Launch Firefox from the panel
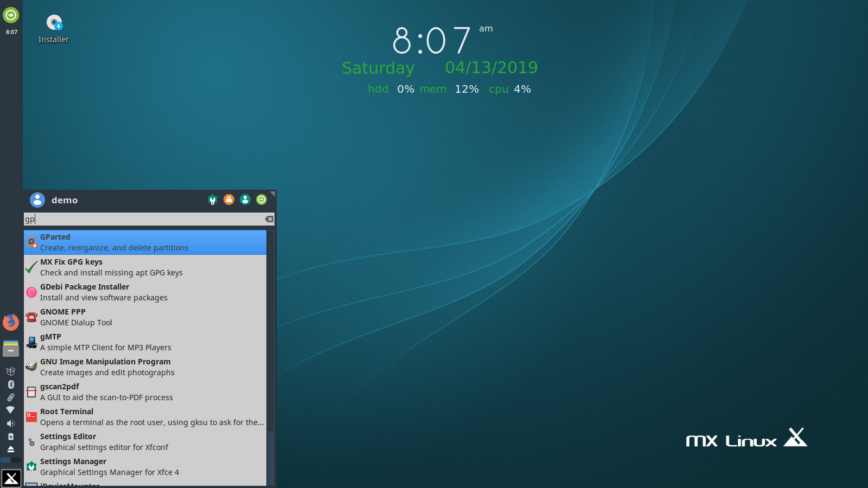Screen dimensions: 868x488 pos(11,322)
